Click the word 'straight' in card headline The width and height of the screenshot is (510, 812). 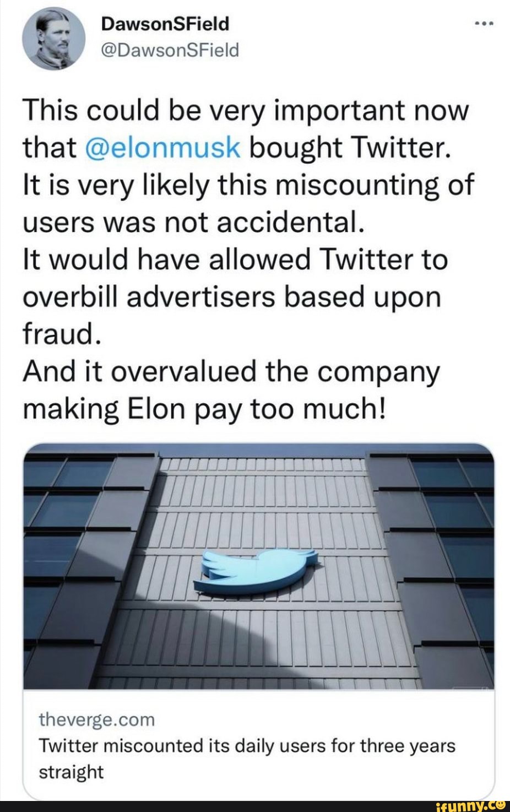click(71, 772)
